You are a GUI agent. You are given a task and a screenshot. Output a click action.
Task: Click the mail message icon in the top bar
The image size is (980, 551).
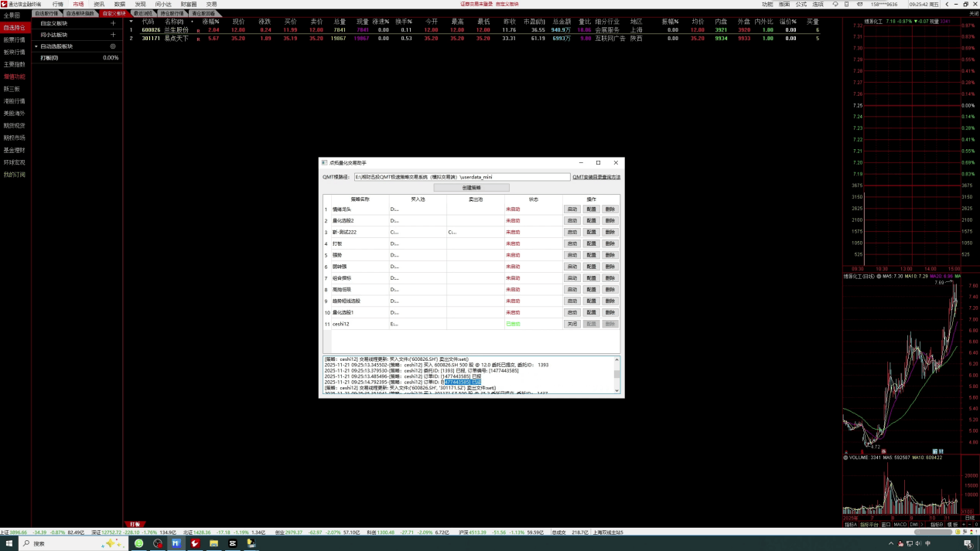[x=859, y=4]
